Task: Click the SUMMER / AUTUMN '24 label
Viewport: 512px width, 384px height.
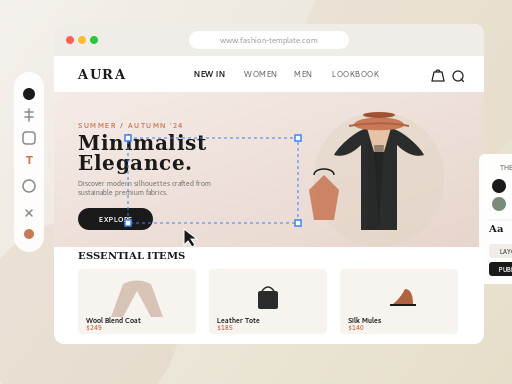Action: tap(130, 125)
